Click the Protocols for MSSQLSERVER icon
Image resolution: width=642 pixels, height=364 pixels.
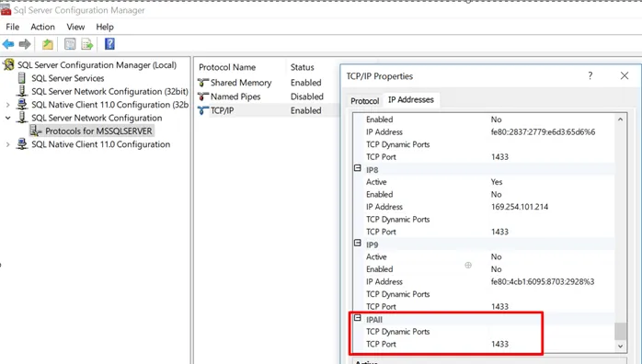click(x=36, y=131)
